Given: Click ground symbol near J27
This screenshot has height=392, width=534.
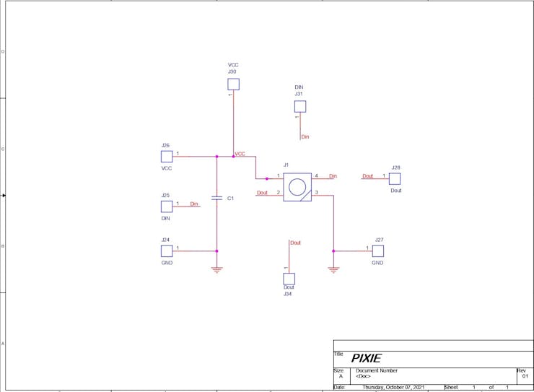Looking at the screenshot, I should 333,270.
